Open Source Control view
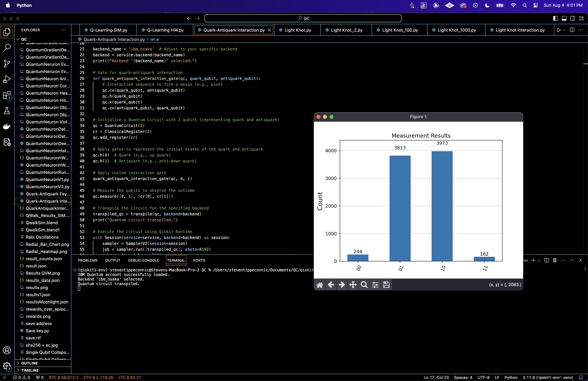The width and height of the screenshot is (588, 381). pyautogui.click(x=7, y=63)
